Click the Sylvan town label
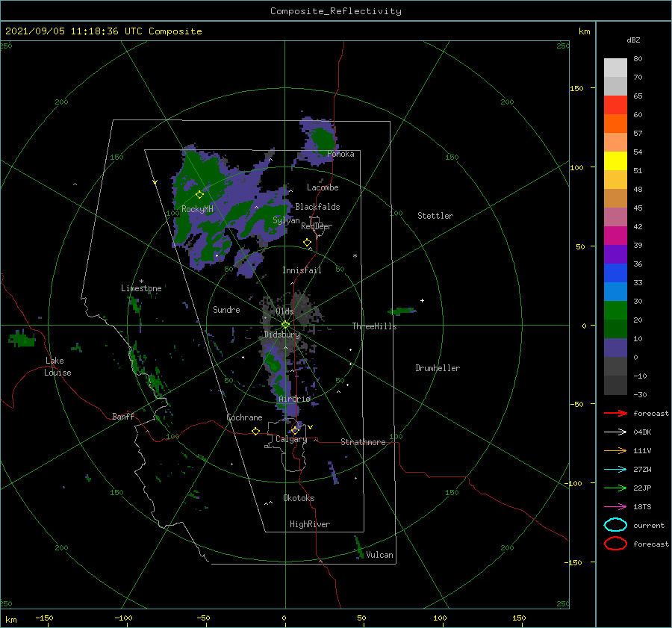The height and width of the screenshot is (628, 672). (286, 220)
